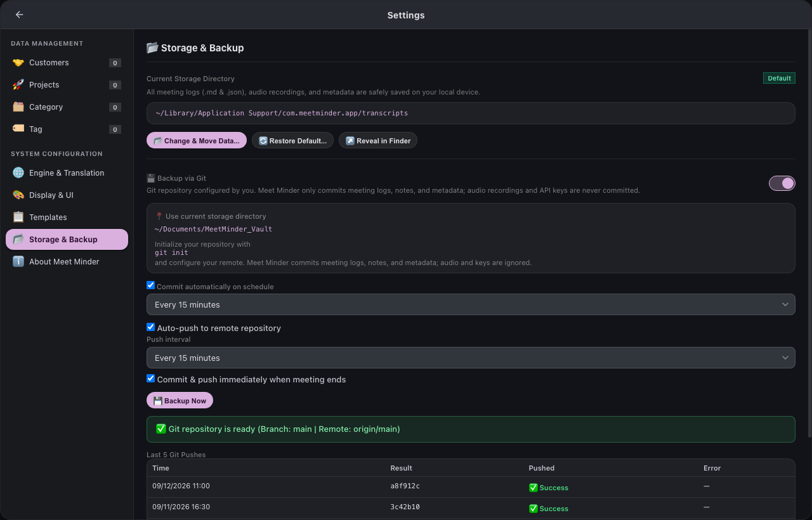812x520 pixels.
Task: Click the floppy disk icon next to Backup via Git
Action: pos(151,179)
